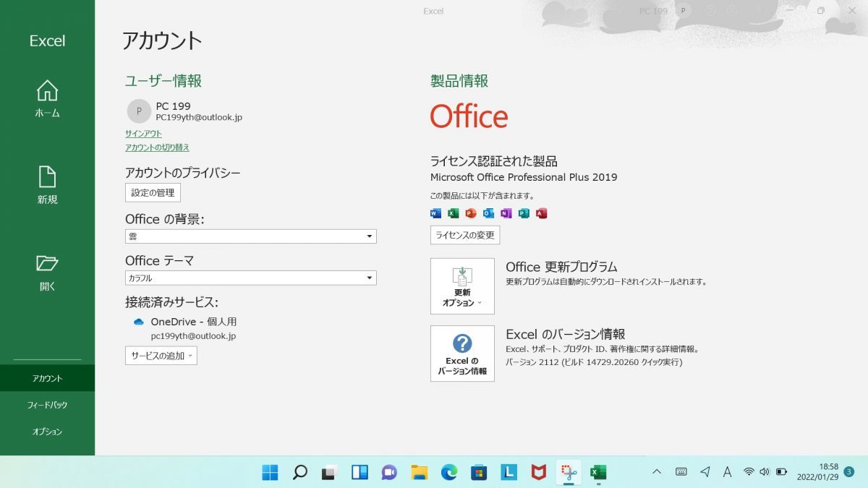Click the battery status tray icon

pos(781,471)
